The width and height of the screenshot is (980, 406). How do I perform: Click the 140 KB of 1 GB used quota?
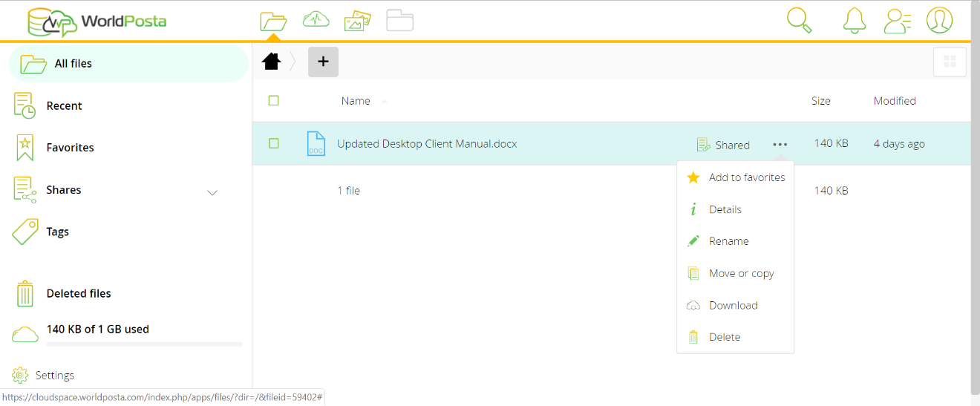coord(98,329)
